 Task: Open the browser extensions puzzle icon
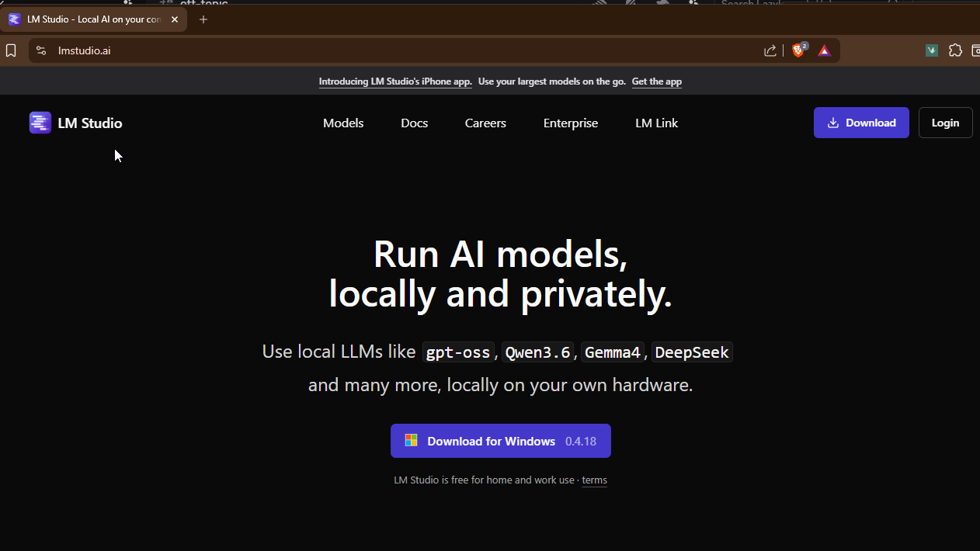(x=955, y=50)
